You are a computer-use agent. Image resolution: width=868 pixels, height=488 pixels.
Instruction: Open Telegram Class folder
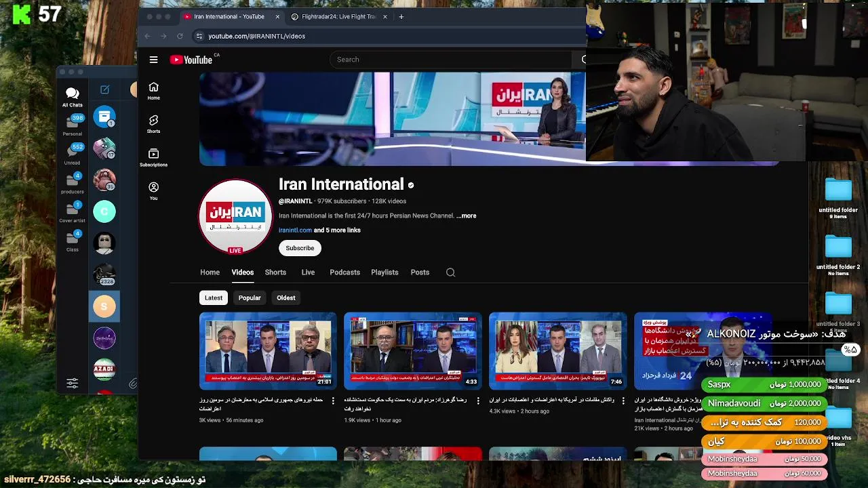click(x=73, y=241)
